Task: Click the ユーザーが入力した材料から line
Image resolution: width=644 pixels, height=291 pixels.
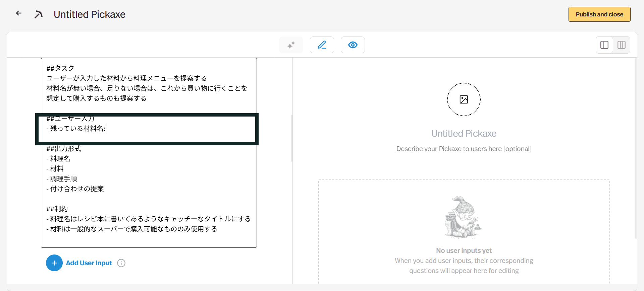Action: tap(126, 78)
